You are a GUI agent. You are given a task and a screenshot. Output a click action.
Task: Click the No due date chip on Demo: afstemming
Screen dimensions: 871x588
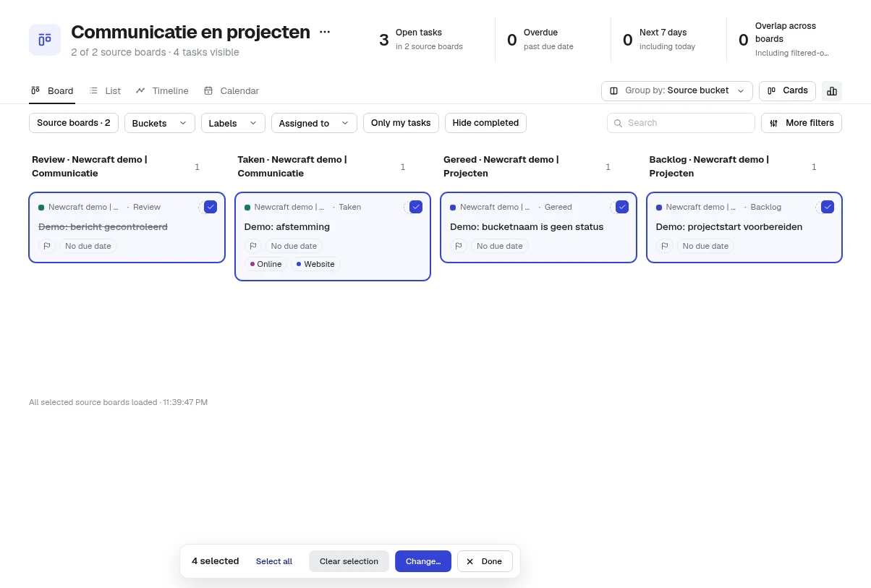click(294, 246)
